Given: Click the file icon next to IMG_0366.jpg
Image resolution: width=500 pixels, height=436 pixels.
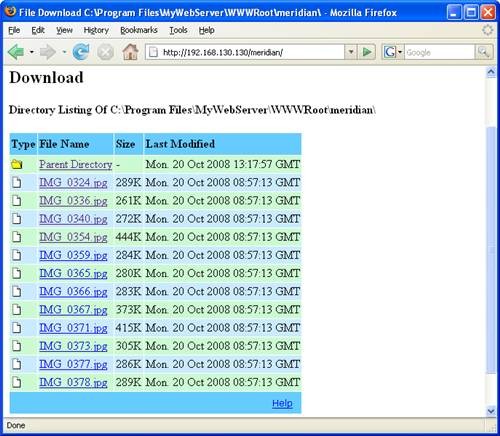Looking at the screenshot, I should click(17, 291).
